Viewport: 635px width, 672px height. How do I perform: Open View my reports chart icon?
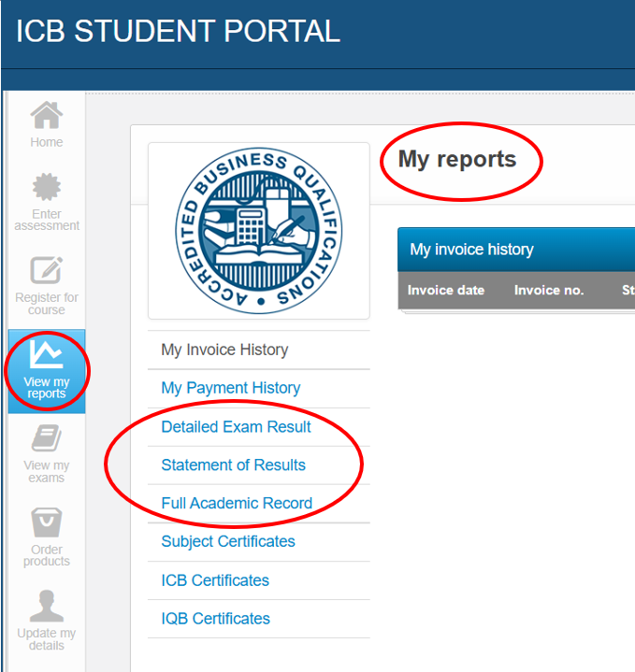tap(47, 354)
